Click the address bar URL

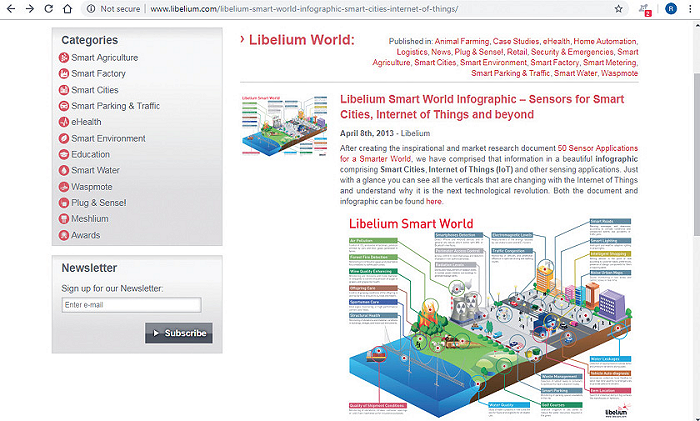click(304, 9)
